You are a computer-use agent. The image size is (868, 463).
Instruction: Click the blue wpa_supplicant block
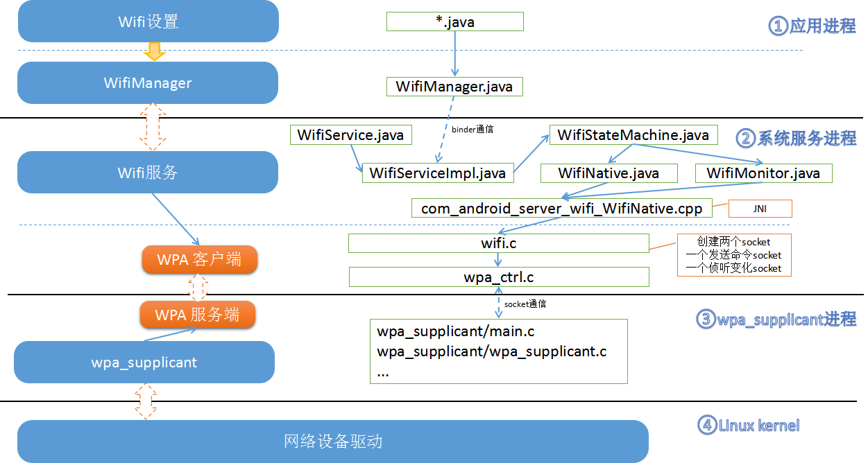point(144,362)
